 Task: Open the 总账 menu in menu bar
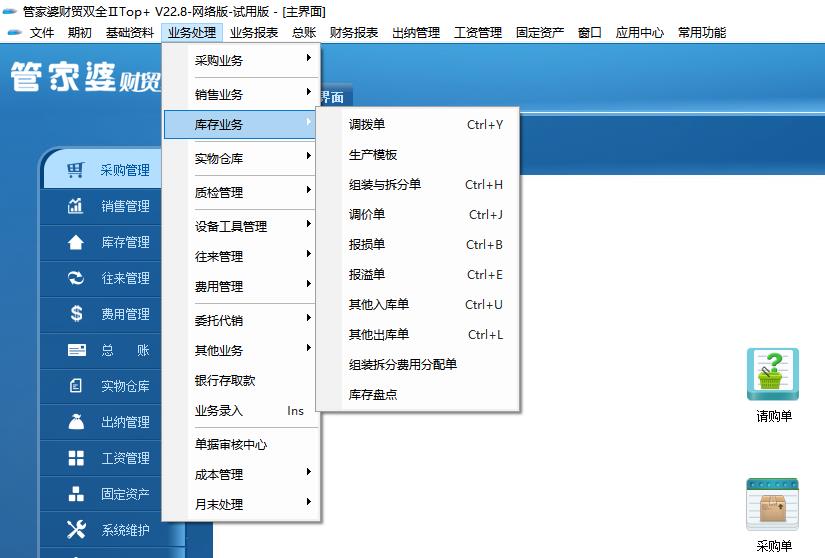304,33
